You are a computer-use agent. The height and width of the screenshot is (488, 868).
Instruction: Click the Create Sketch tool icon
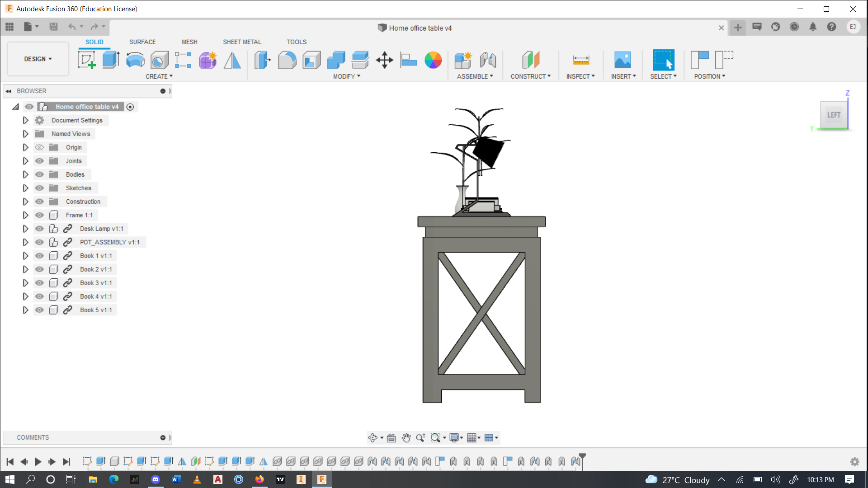click(x=86, y=60)
